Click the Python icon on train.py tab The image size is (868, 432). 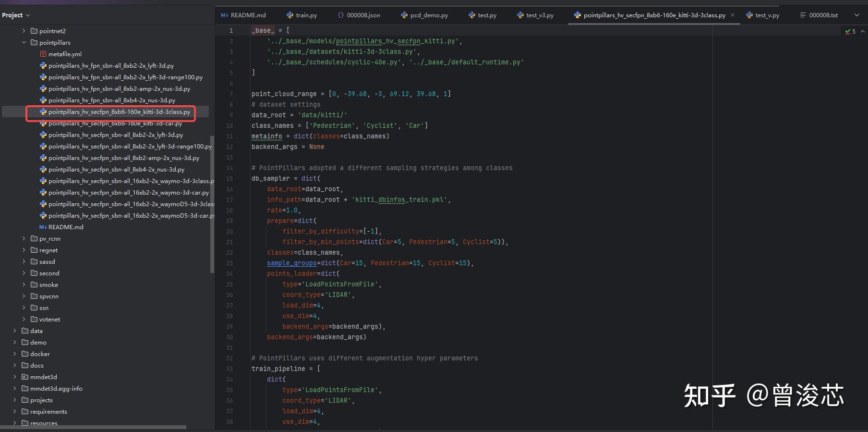290,15
